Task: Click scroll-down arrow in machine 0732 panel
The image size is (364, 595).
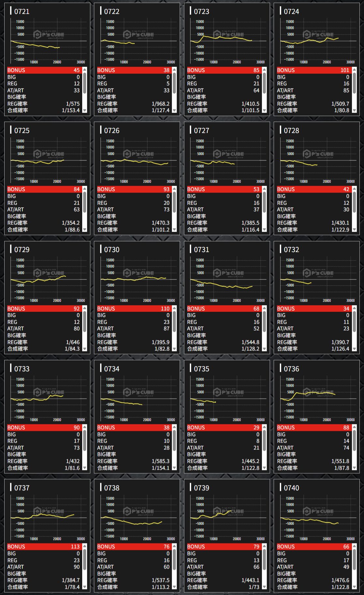Action: tap(354, 349)
